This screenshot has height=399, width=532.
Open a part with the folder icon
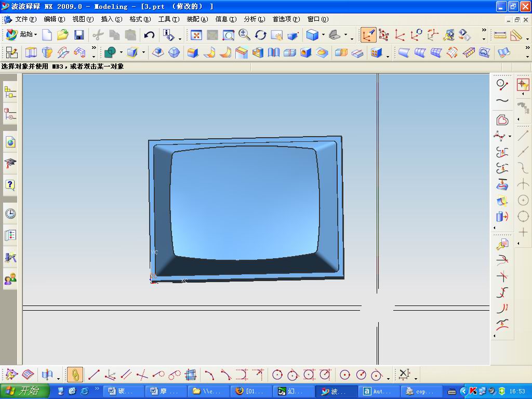click(63, 35)
